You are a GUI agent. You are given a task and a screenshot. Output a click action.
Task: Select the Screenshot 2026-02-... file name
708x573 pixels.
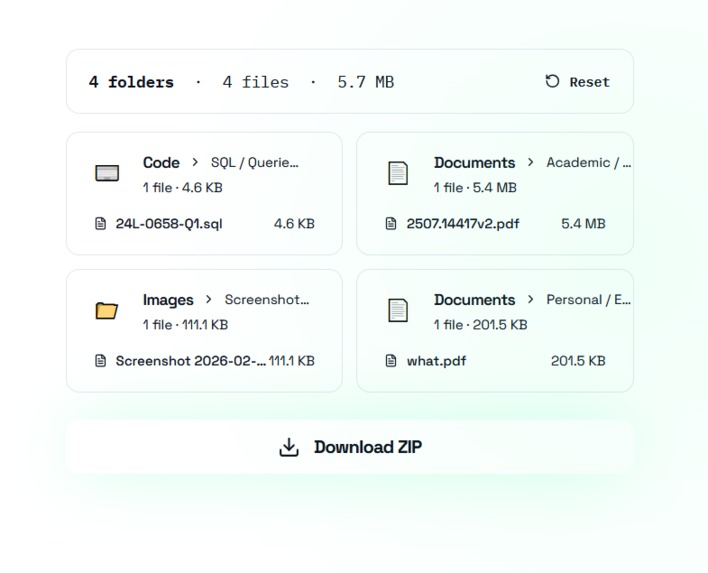click(191, 361)
